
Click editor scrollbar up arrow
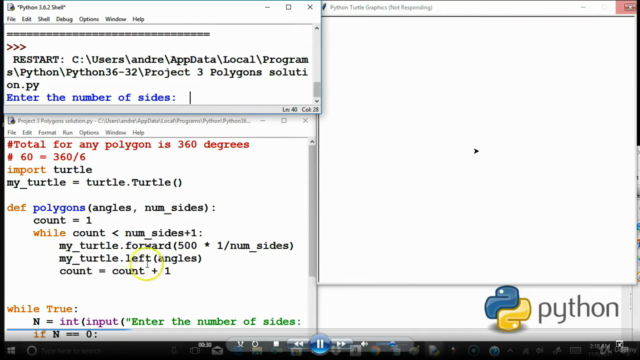312,142
